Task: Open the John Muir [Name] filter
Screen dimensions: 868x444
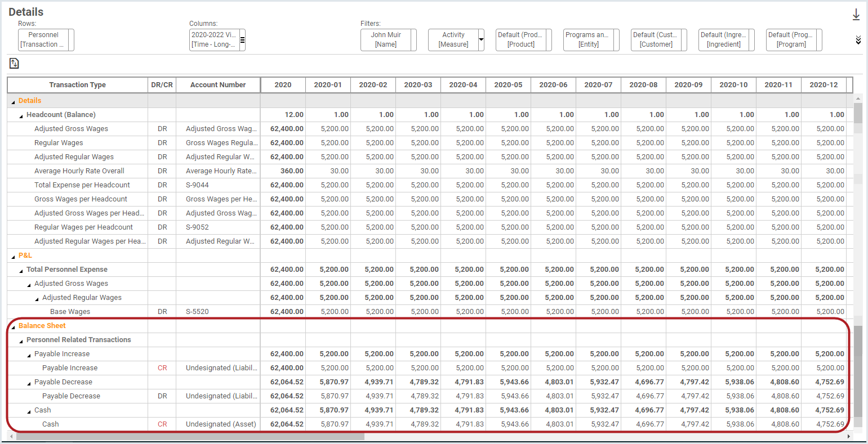Action: click(389, 40)
